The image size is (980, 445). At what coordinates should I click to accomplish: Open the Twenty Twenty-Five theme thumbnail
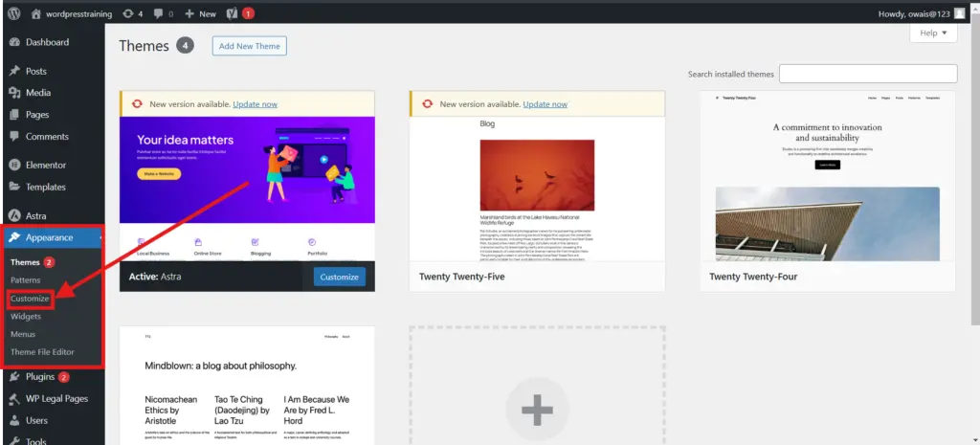(x=537, y=189)
